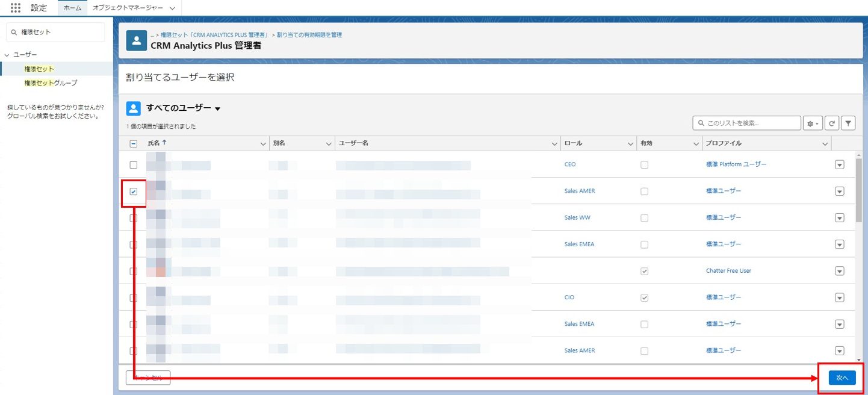
Task: Open the プロファイル column menu chevron
Action: pyautogui.click(x=825, y=143)
